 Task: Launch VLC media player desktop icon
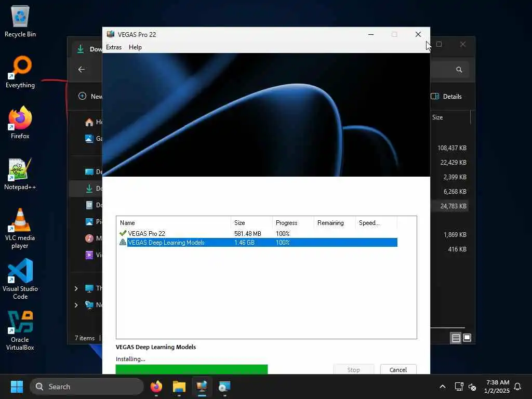pyautogui.click(x=20, y=229)
